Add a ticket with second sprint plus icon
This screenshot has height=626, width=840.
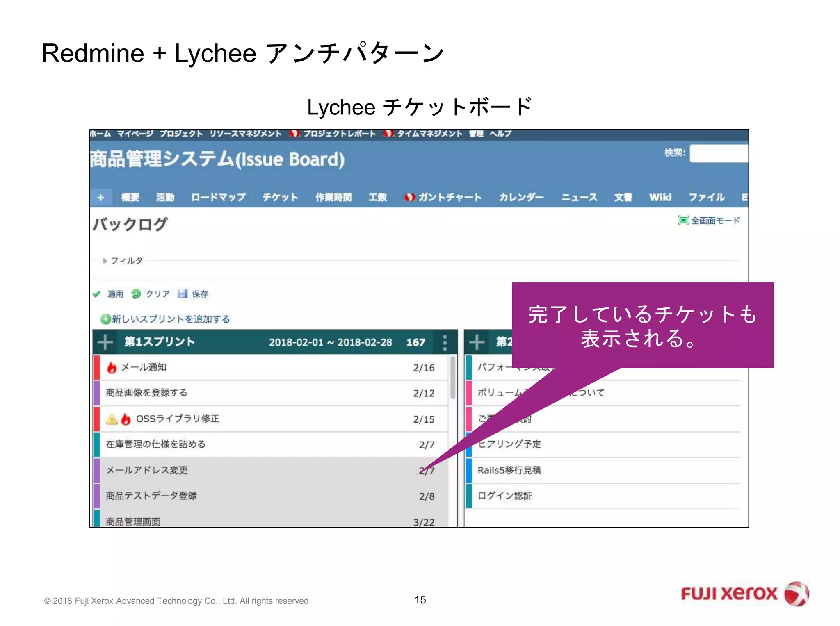[477, 342]
